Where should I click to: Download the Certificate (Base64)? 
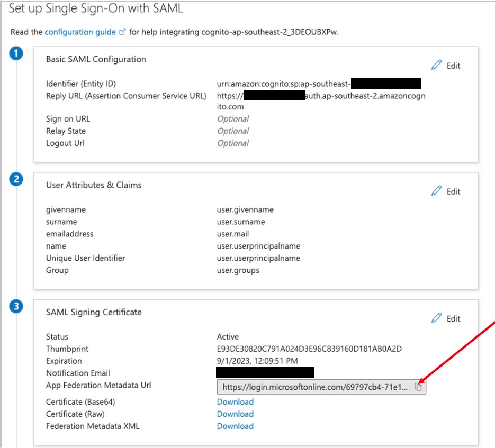click(x=235, y=401)
